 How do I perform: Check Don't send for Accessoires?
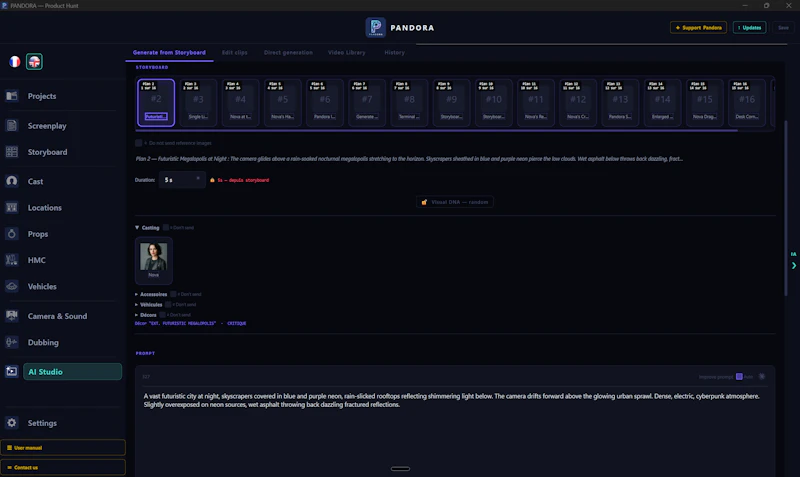pos(173,294)
